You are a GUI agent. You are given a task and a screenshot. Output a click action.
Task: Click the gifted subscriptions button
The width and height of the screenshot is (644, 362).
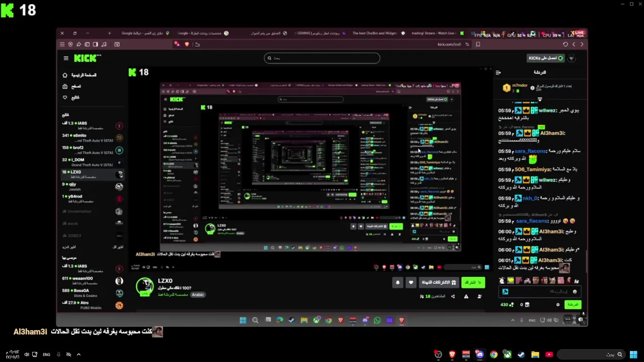(x=439, y=283)
